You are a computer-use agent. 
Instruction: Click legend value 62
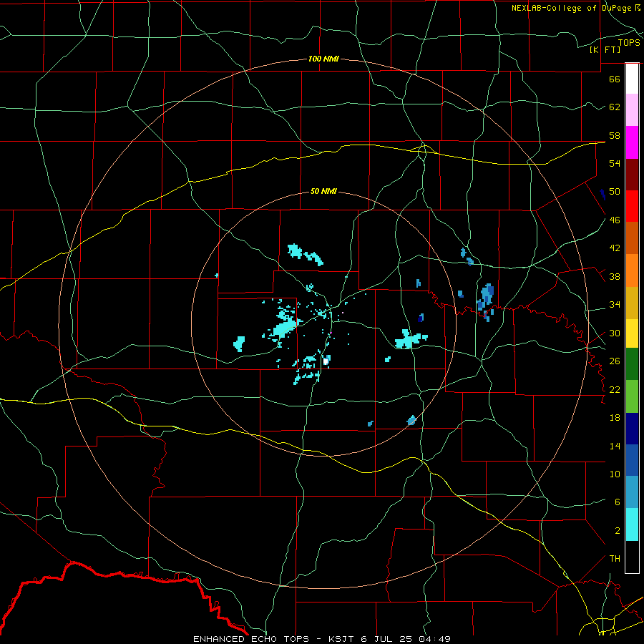[x=615, y=107]
